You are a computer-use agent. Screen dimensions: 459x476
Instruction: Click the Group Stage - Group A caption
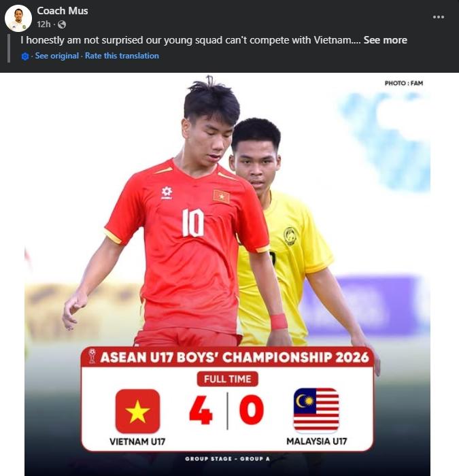227,459
